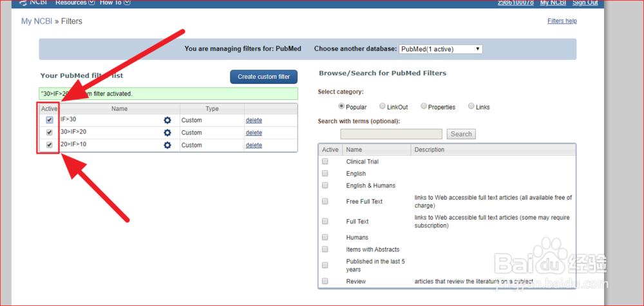Uncheck the 20>IF>10 active checkbox

click(50, 144)
